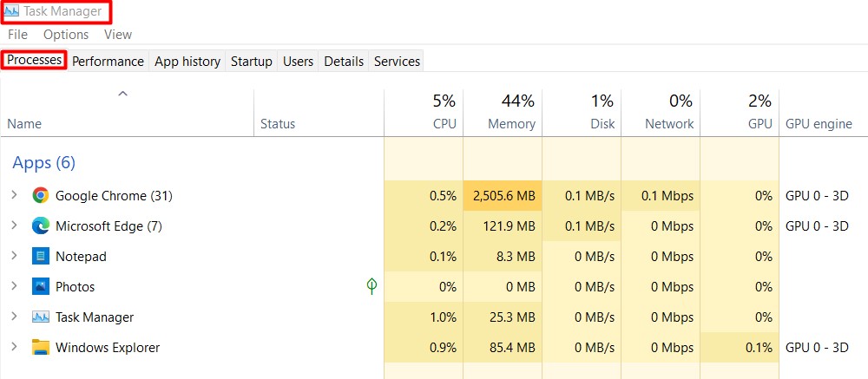Switch to the Startup tab
This screenshot has height=379, width=868.
(x=251, y=62)
